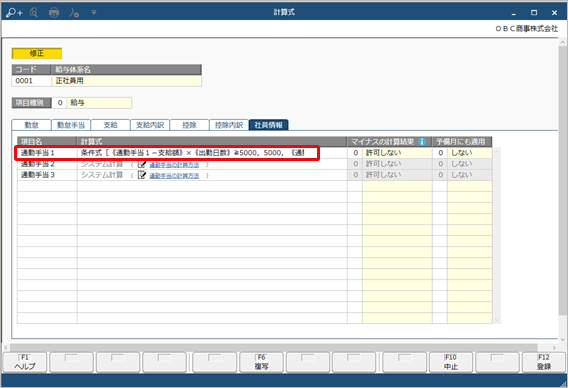The image size is (568, 388).
Task: Select the 通勤手当1 item name cell
Action: point(47,153)
